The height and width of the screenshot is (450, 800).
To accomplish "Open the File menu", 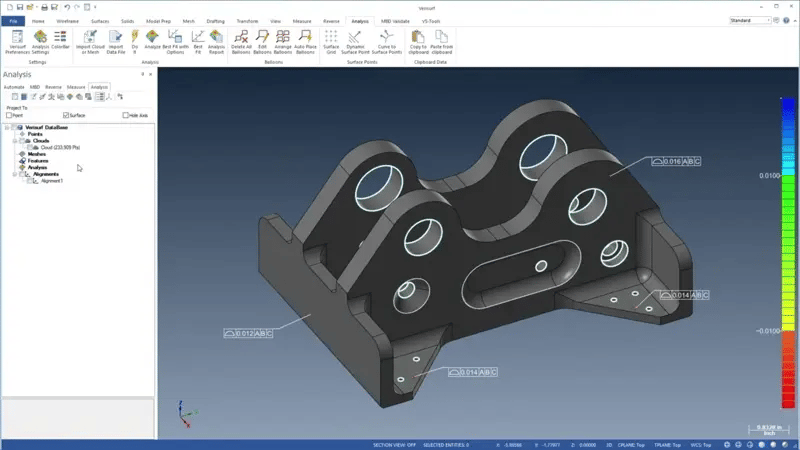I will pos(14,20).
